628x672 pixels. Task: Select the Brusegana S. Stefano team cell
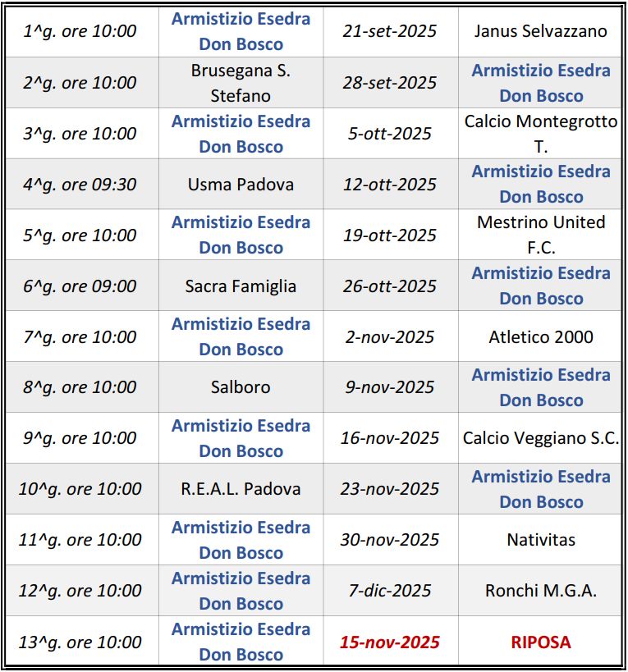[241, 83]
